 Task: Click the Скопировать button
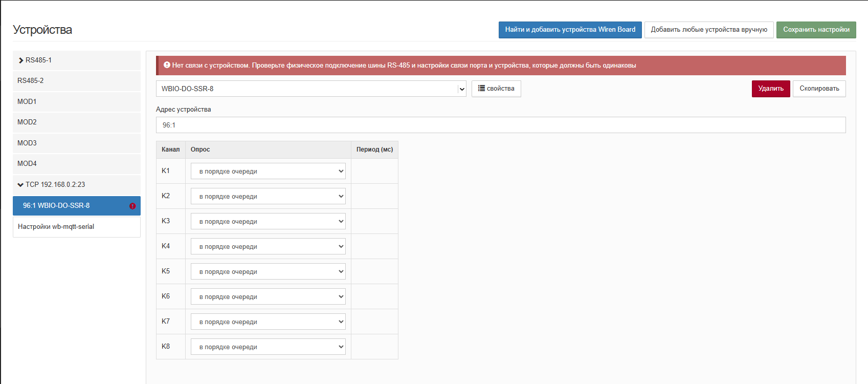(x=819, y=89)
